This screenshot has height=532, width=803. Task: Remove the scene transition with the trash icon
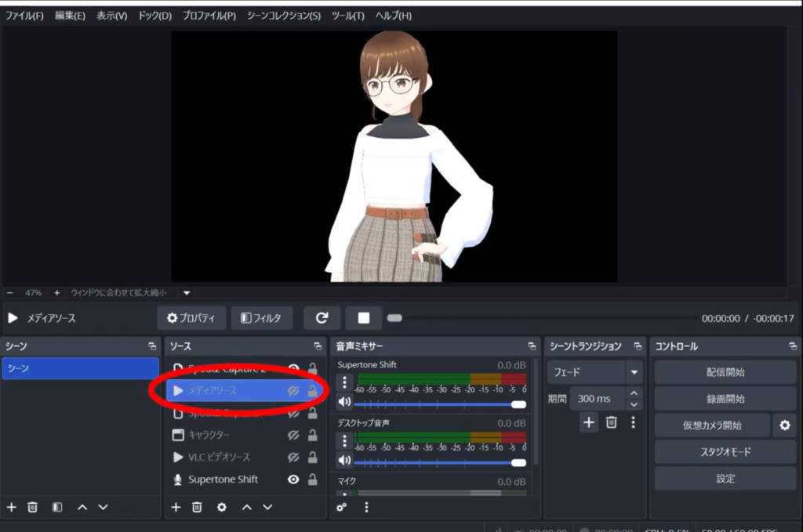tap(611, 422)
